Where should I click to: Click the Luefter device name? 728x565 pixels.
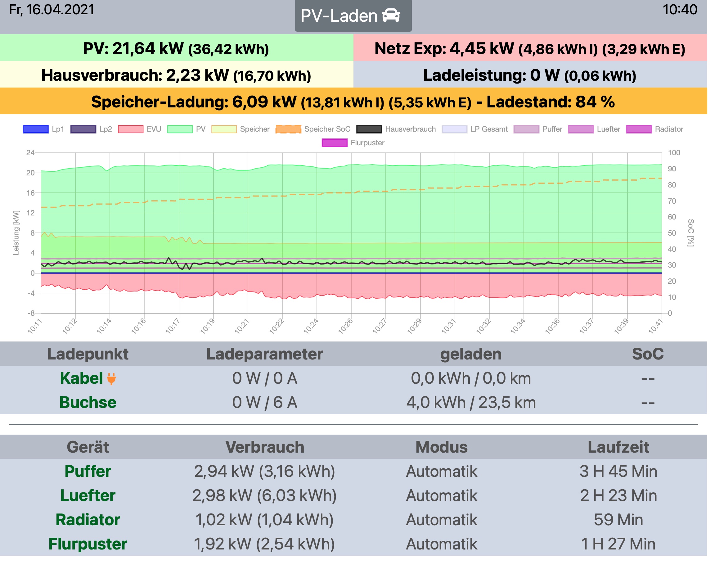pos(88,495)
